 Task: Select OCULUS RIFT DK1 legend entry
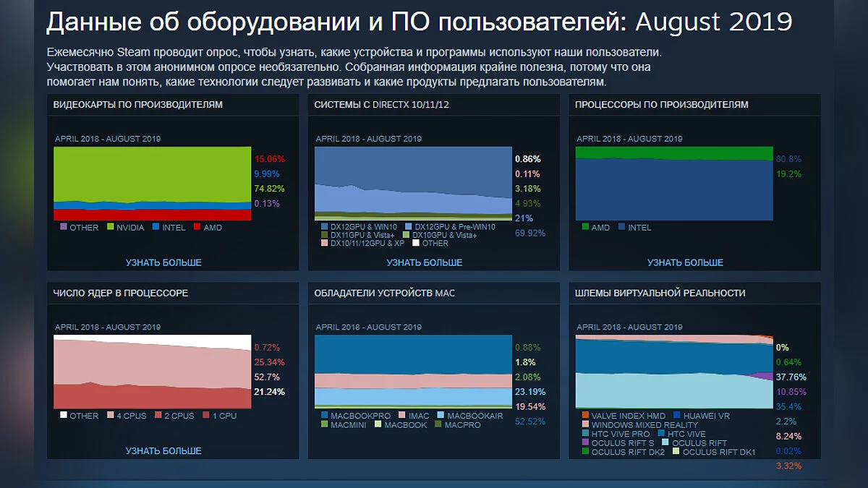click(x=715, y=453)
